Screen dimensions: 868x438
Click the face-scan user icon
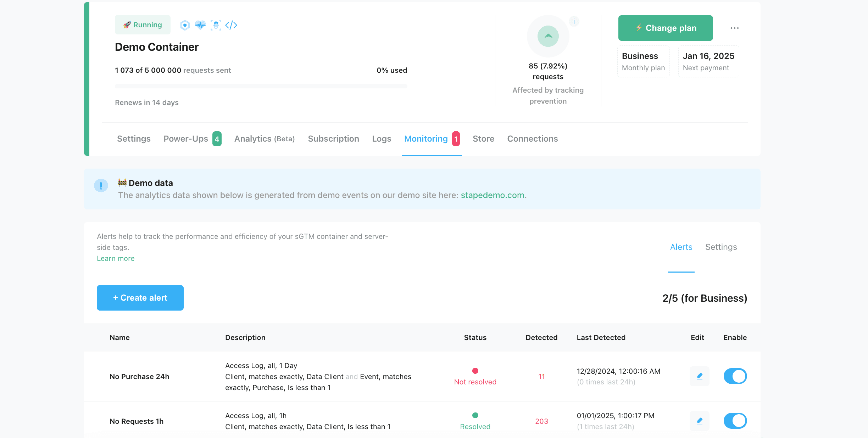coord(216,25)
